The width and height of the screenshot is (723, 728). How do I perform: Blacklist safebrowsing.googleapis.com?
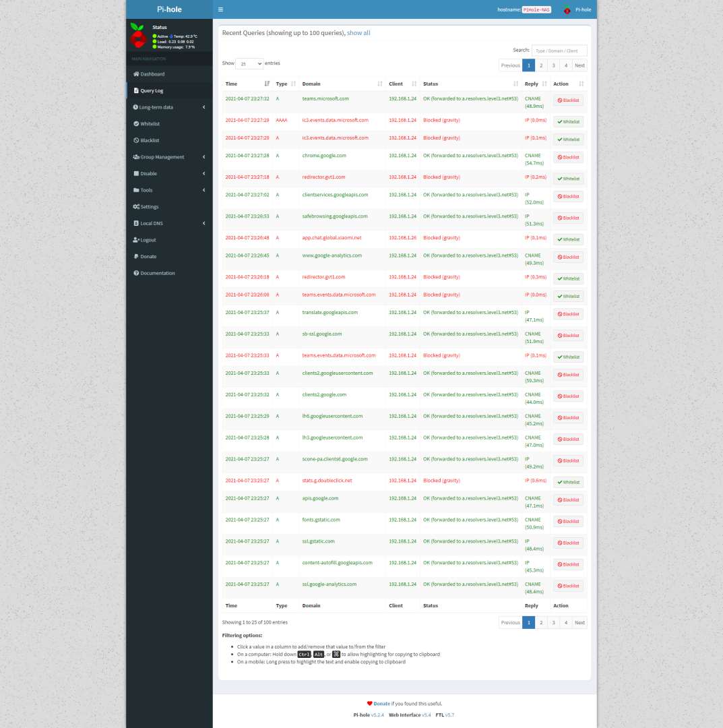pos(568,218)
